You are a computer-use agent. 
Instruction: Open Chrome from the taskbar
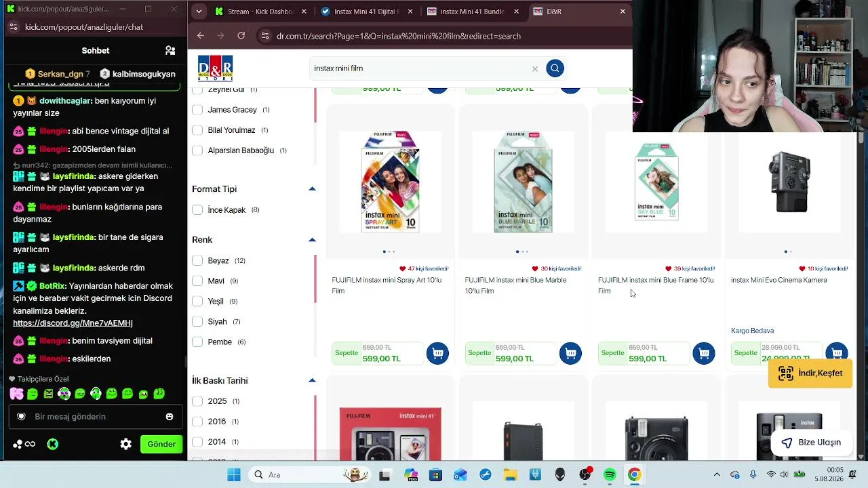point(634,474)
